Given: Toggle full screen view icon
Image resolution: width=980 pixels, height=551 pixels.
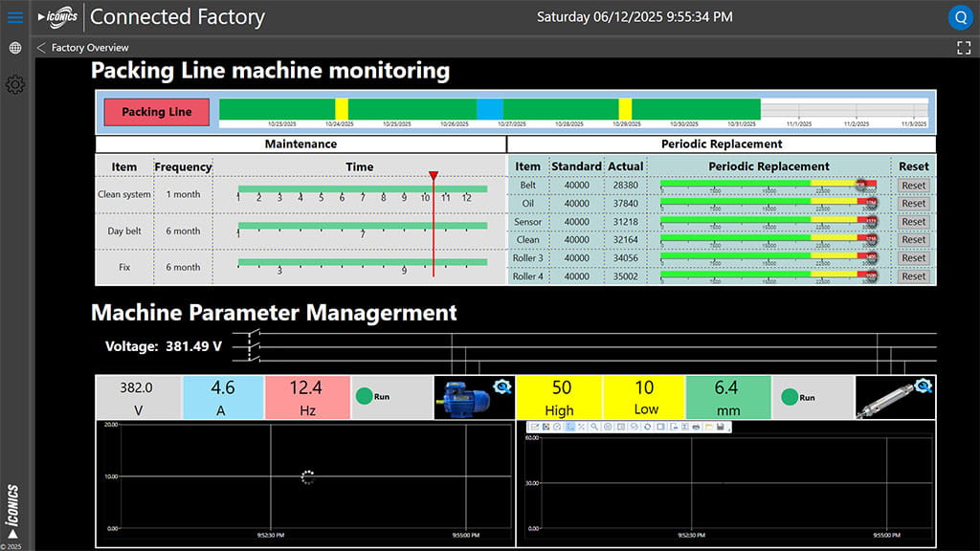Looking at the screenshot, I should click(x=964, y=48).
